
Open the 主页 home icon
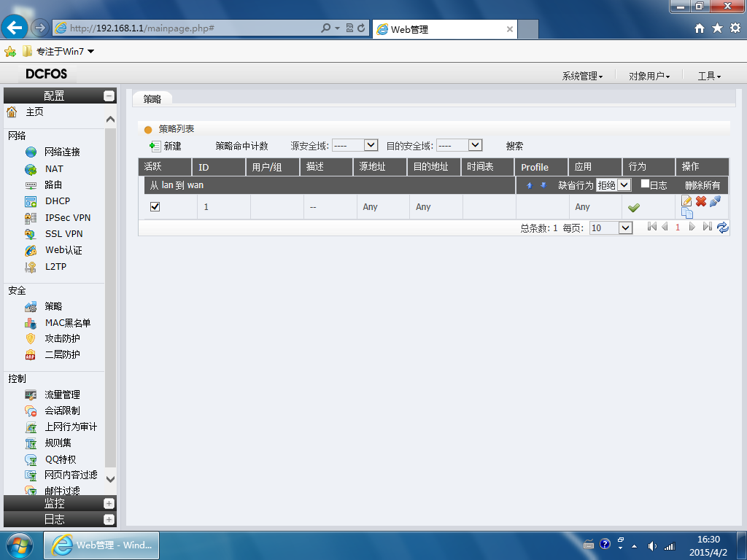click(12, 112)
